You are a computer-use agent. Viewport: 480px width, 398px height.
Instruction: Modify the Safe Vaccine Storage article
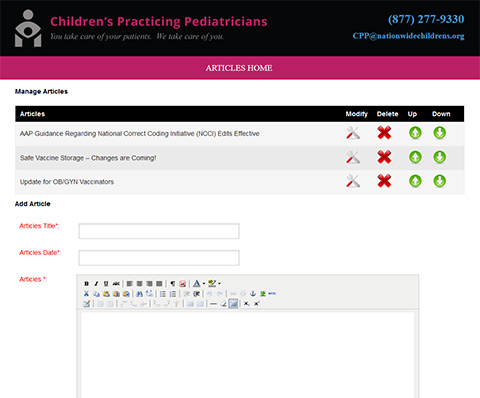(x=353, y=157)
